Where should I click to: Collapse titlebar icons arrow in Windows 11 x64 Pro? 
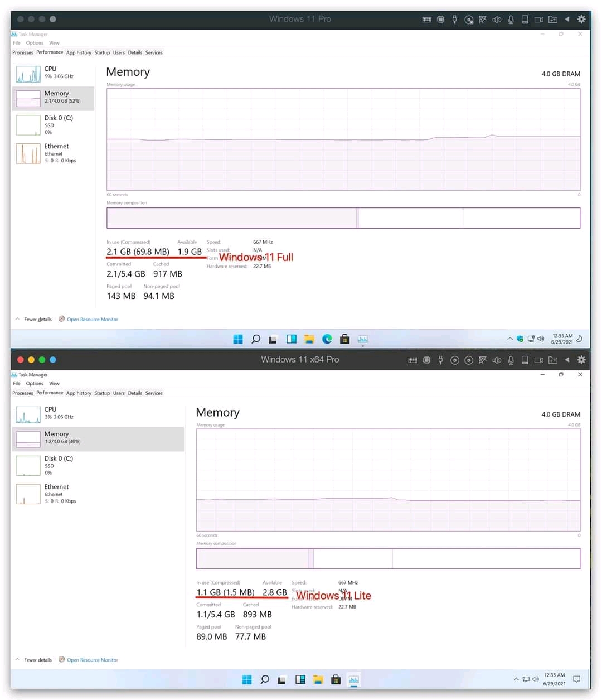tap(567, 360)
